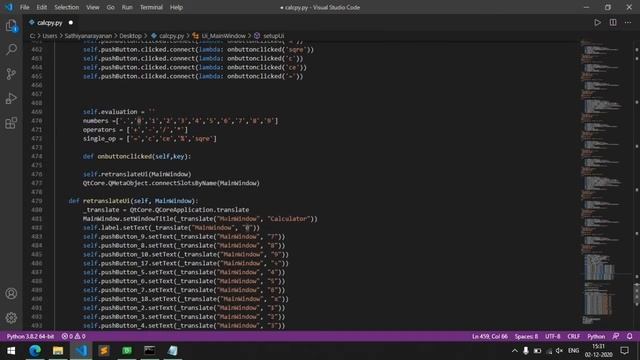This screenshot has height=360, width=640.
Task: Open the Accounts icon in activity bar
Action: pyautogui.click(x=11, y=293)
